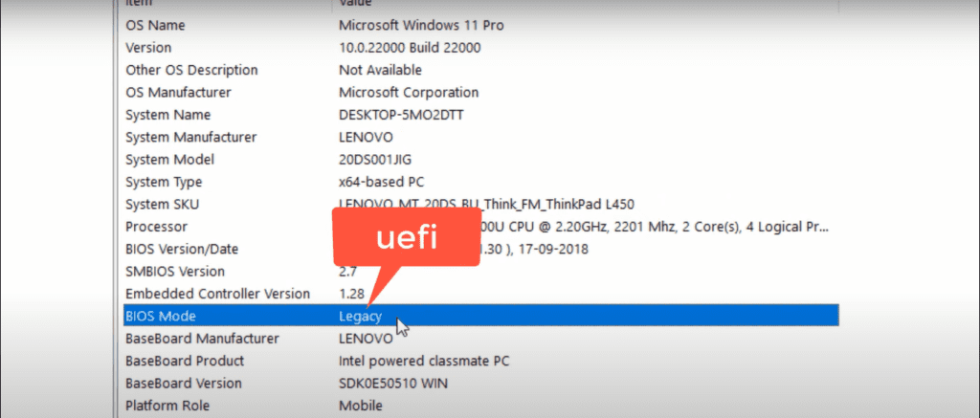Click the red uefi callout label
This screenshot has width=980, height=418.
(403, 238)
